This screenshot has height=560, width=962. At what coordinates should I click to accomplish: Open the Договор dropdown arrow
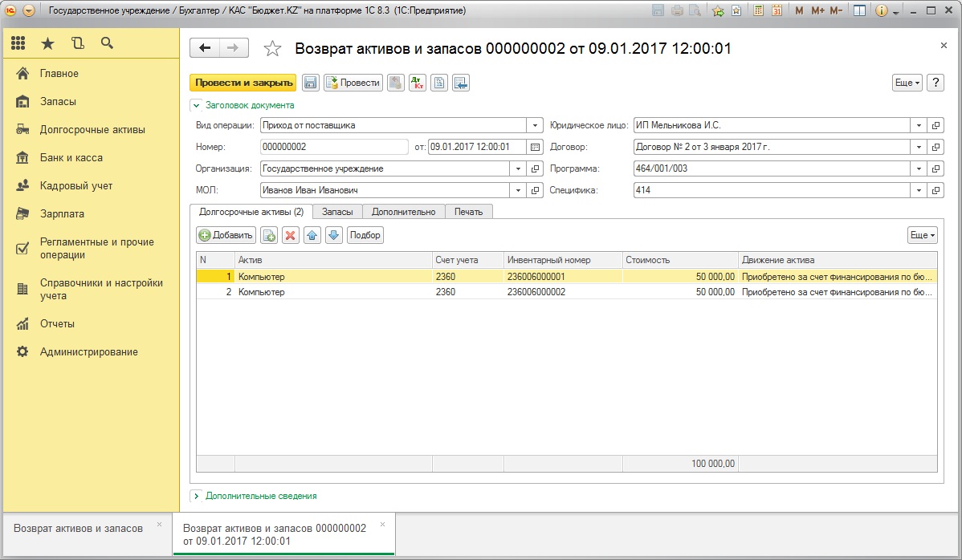919,147
